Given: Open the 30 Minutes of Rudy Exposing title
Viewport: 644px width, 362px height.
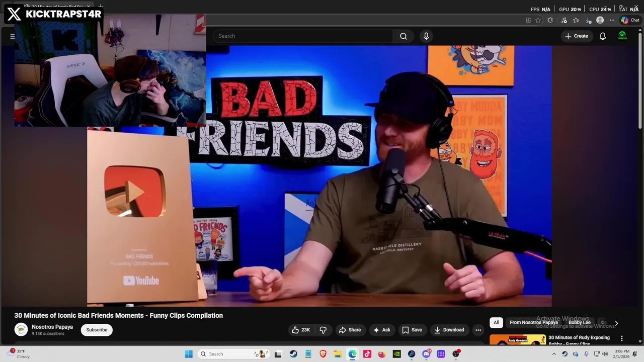Looking at the screenshot, I should [x=579, y=340].
